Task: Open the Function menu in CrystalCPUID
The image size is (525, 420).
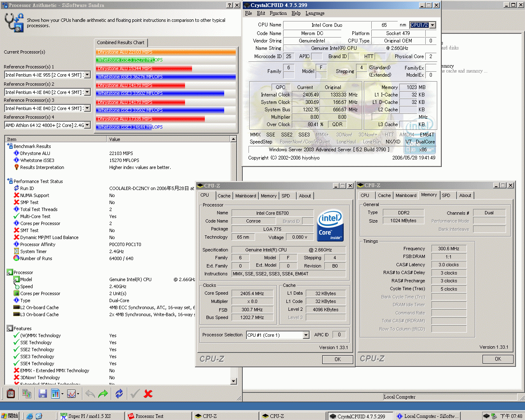Action: tap(278, 13)
